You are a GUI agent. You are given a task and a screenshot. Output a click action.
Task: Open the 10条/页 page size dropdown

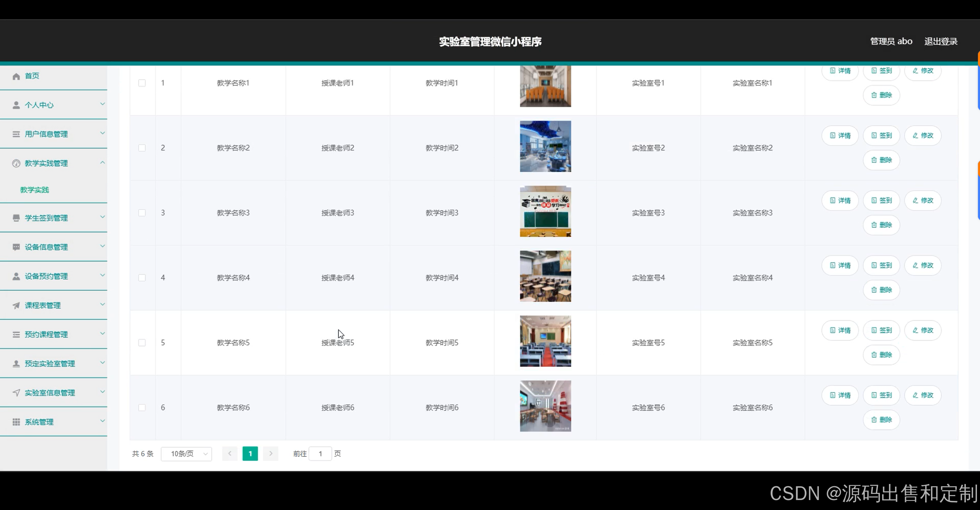click(186, 454)
